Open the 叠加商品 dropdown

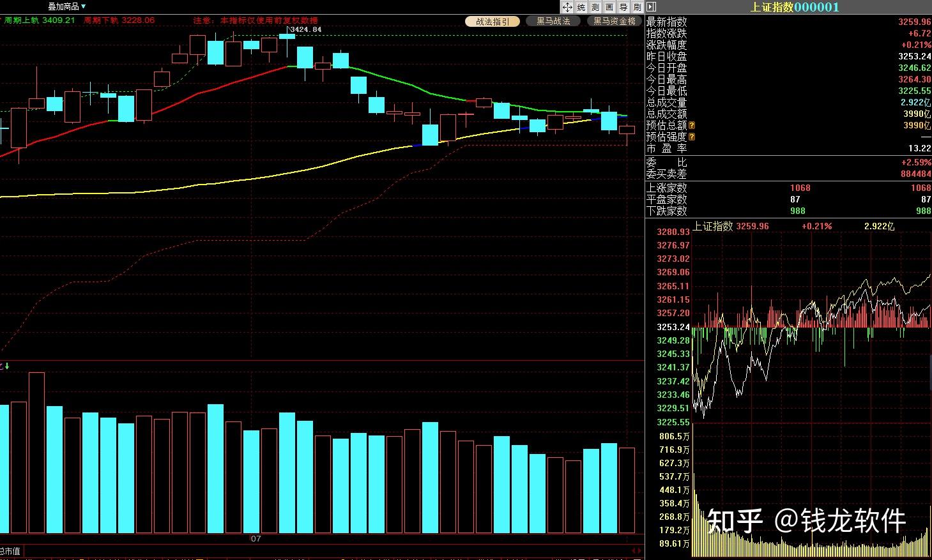click(x=66, y=6)
